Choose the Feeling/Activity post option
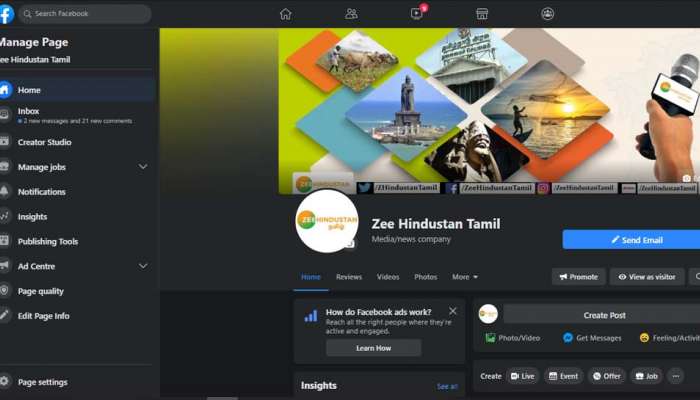The image size is (700, 400). coord(670,338)
